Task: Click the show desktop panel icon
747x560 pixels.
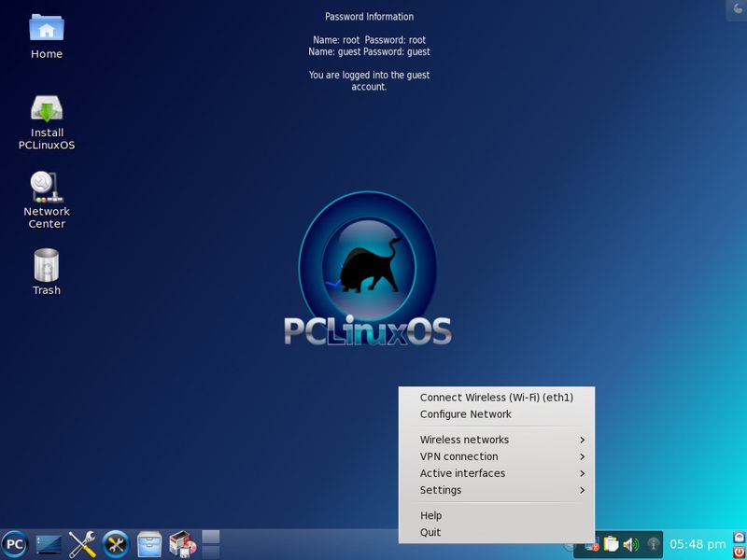Action: (49, 544)
